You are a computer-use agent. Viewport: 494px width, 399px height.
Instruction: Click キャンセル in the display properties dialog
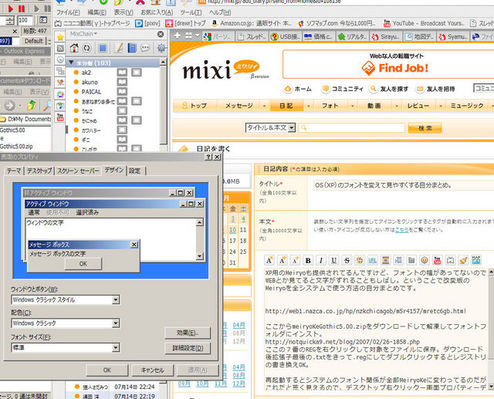[153, 370]
